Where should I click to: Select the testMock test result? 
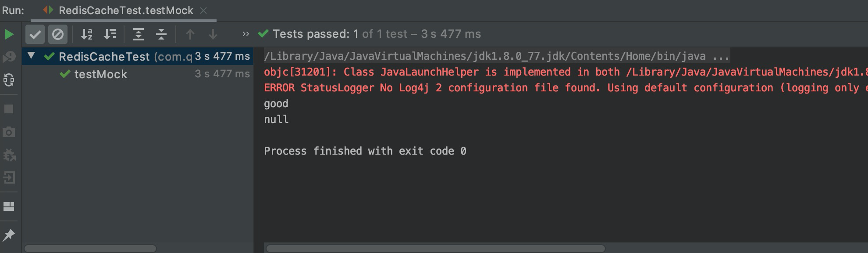(100, 74)
